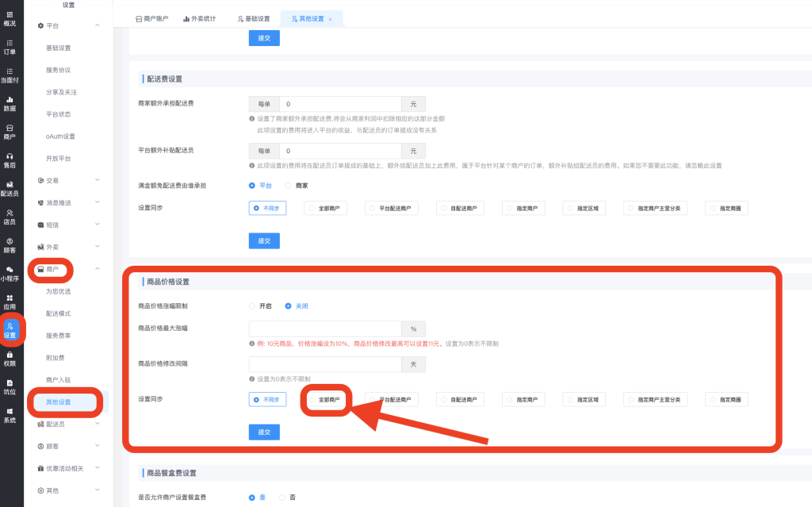Close the 其他设置 tab

point(330,18)
